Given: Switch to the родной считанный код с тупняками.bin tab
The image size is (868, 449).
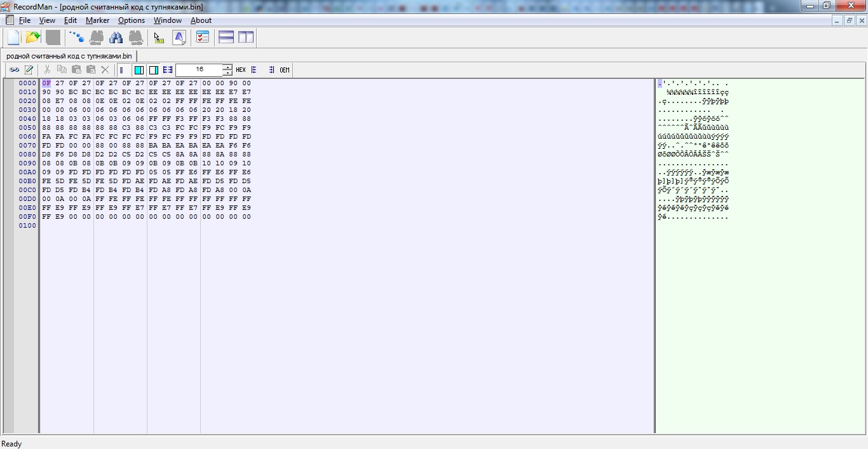Looking at the screenshot, I should pyautogui.click(x=69, y=56).
